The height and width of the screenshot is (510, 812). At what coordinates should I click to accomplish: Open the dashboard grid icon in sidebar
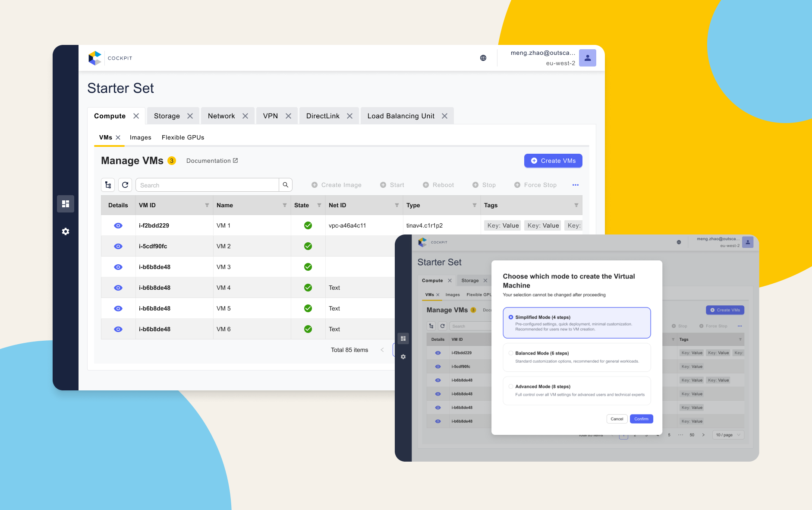pyautogui.click(x=66, y=204)
